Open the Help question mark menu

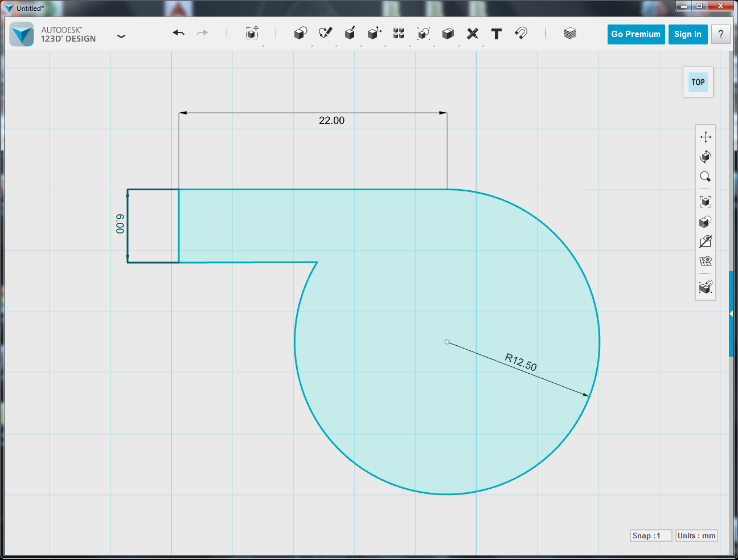click(x=721, y=34)
